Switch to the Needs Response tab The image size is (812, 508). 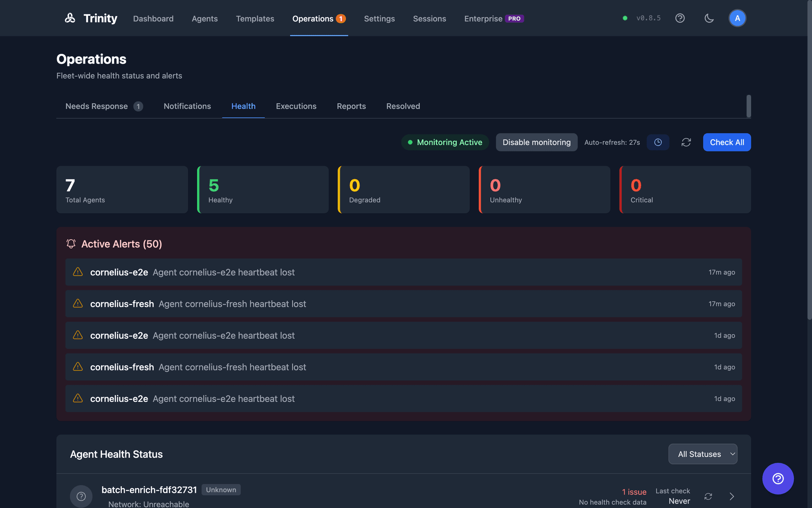pyautogui.click(x=104, y=106)
